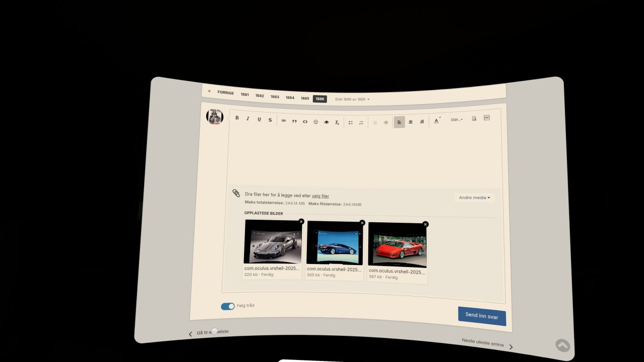This screenshot has height=362, width=644.
Task: Apply italic formatting
Action: (248, 119)
